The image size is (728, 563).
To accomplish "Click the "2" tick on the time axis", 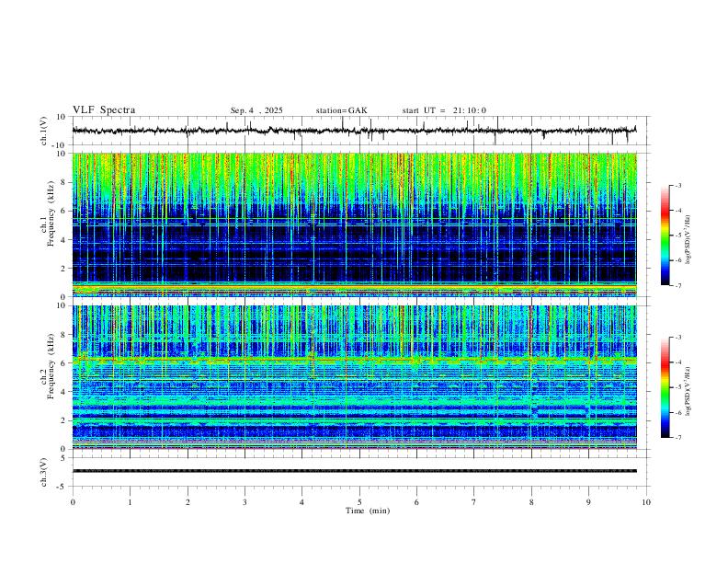I will (x=188, y=502).
